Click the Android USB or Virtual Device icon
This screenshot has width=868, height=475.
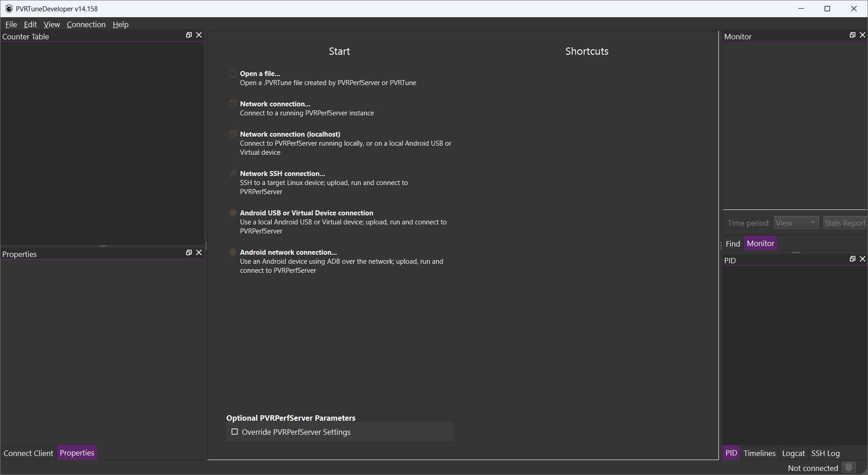[233, 213]
